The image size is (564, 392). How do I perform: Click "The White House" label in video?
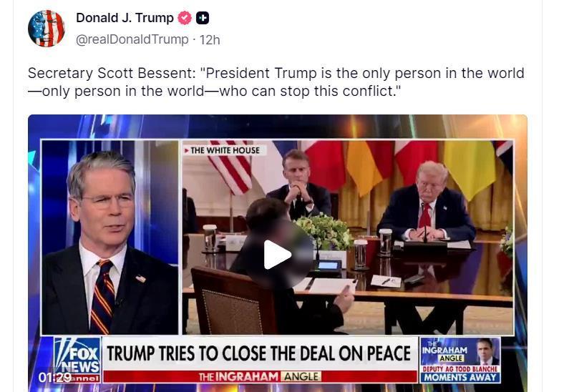(225, 150)
